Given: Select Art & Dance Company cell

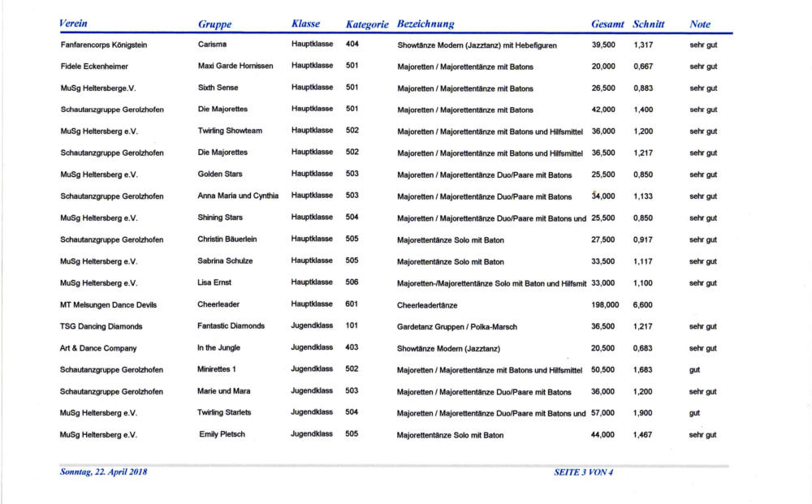Looking at the screenshot, I should pos(98,348).
